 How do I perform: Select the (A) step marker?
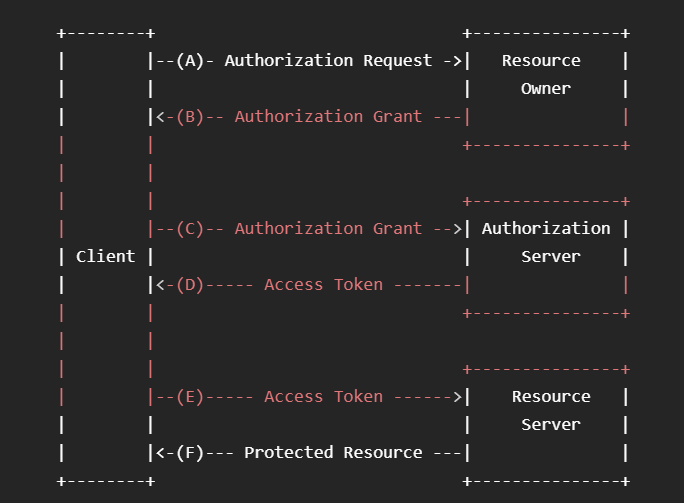pyautogui.click(x=189, y=61)
